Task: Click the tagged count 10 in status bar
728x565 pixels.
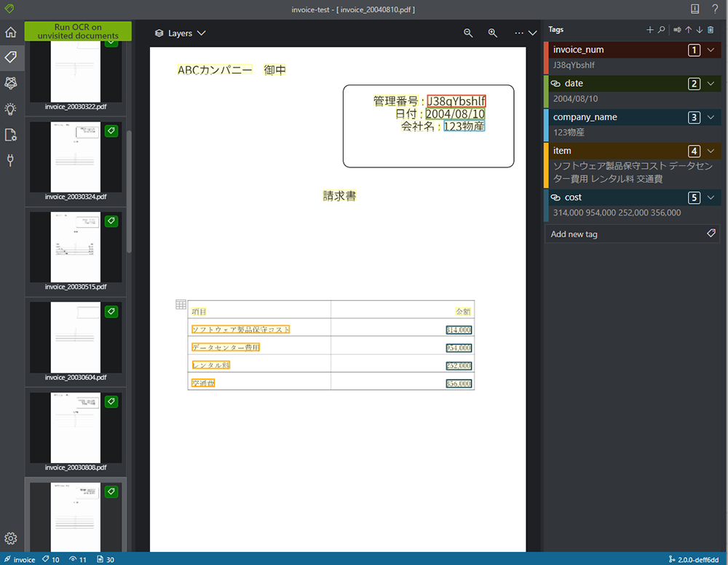Action: tap(51, 559)
